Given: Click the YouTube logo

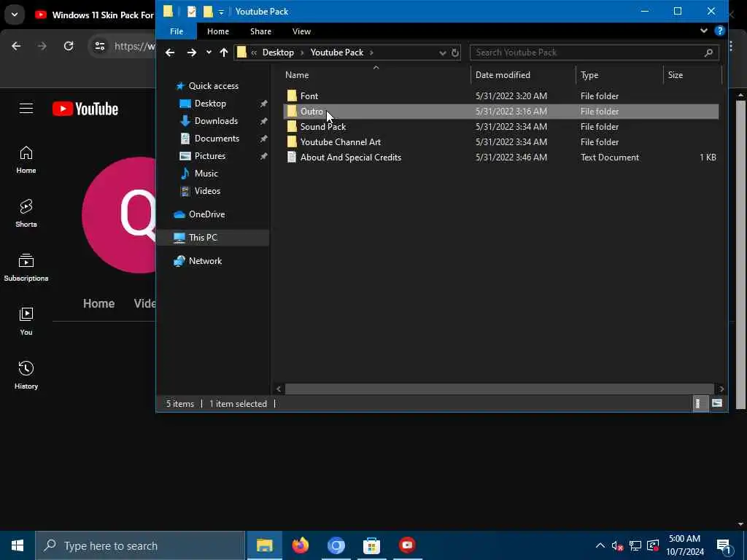Looking at the screenshot, I should pos(85,109).
